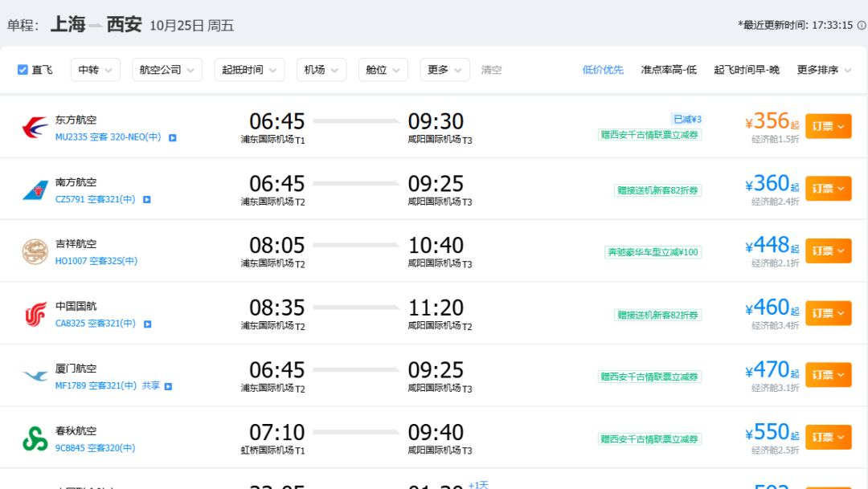Open the info icon beside MU2335
Screen dimensions: 868x489
tap(173, 138)
